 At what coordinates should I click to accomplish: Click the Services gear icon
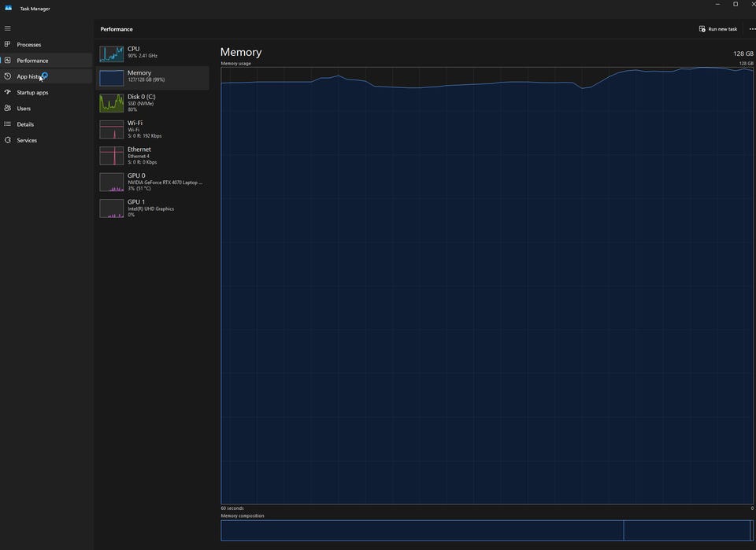pos(8,140)
